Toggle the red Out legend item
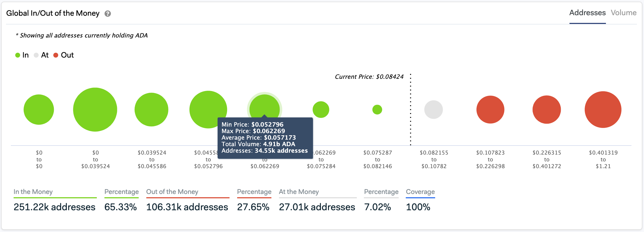644x232 pixels. click(x=64, y=55)
